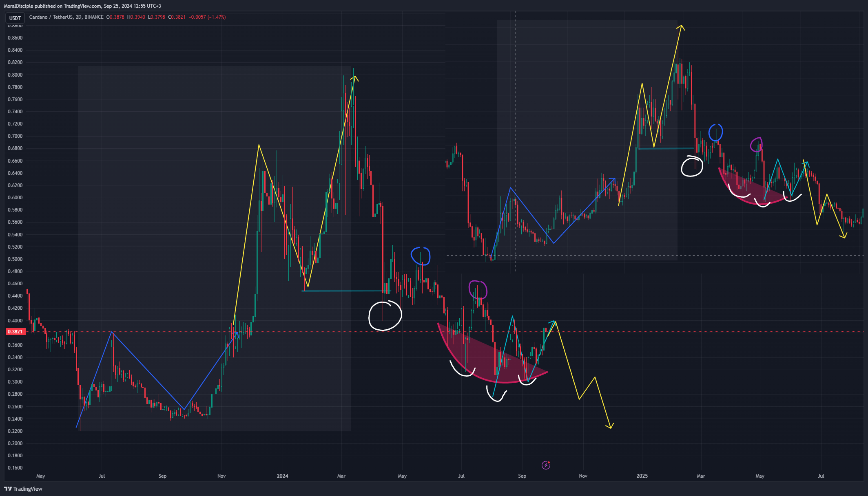Click the change value -0.0057 (-1.47%)
This screenshot has width=868, height=496.
[x=207, y=17]
